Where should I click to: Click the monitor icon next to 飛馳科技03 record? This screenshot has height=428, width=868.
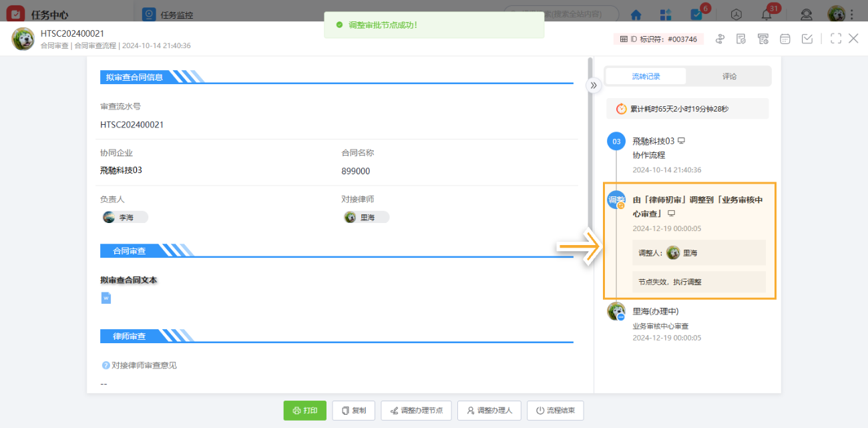(x=682, y=141)
